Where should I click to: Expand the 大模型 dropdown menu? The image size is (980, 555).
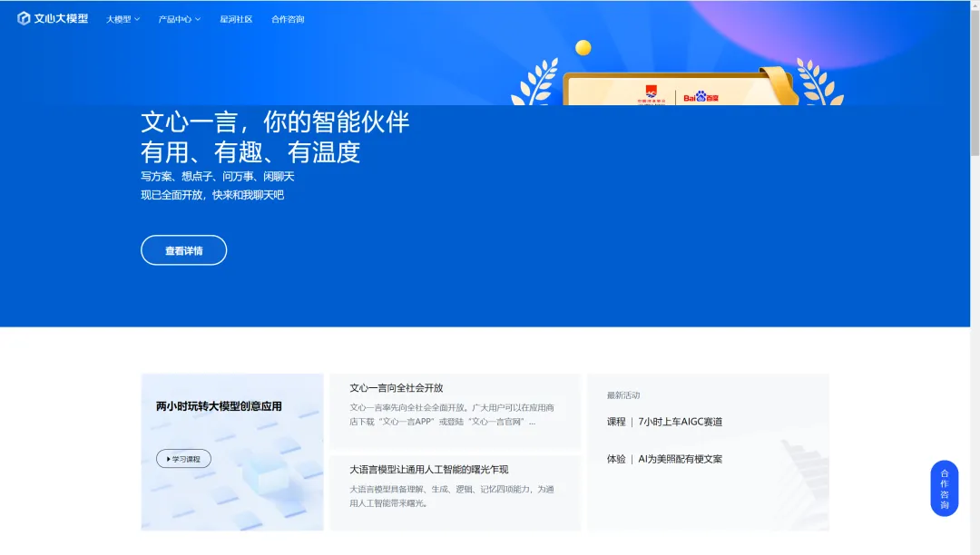122,19
